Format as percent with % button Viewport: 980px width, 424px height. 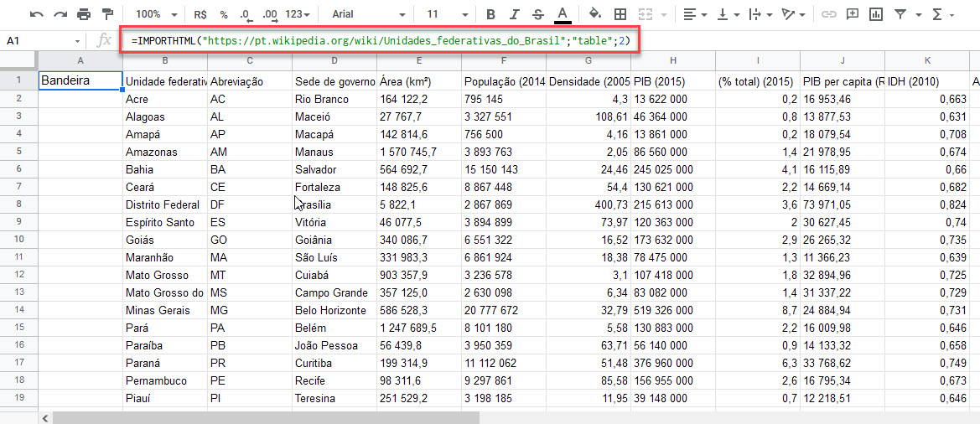click(224, 13)
